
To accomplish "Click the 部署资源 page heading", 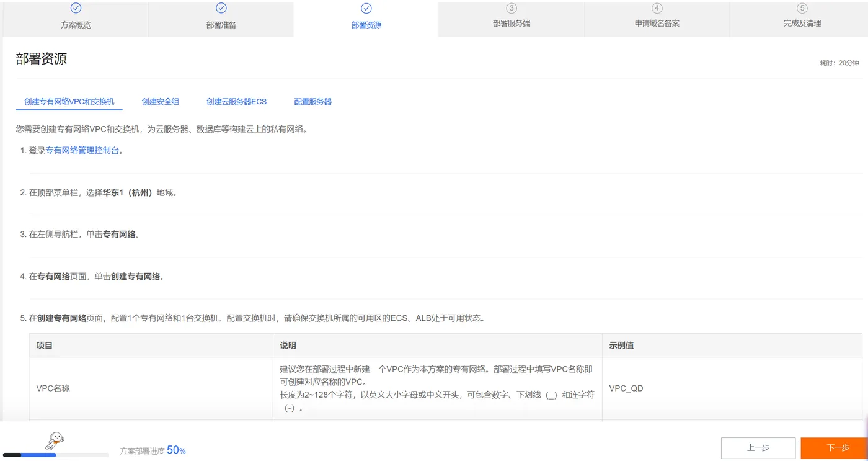I will click(x=41, y=59).
